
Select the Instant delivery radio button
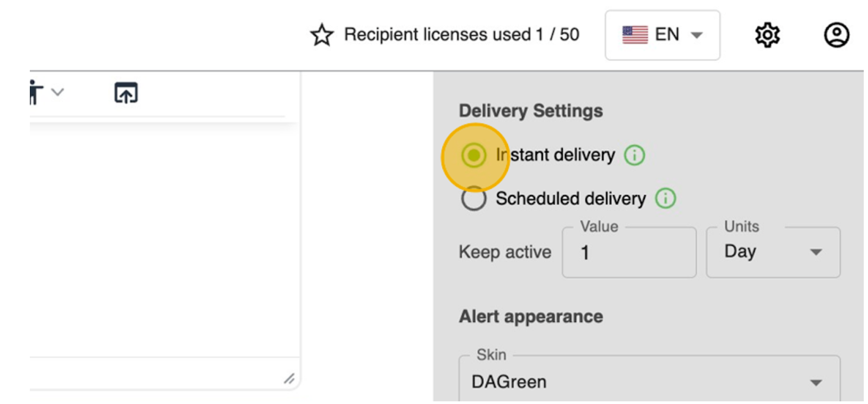(473, 156)
